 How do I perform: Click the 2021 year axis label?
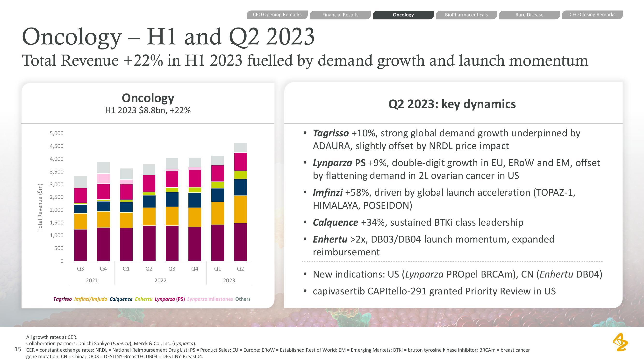click(x=92, y=281)
